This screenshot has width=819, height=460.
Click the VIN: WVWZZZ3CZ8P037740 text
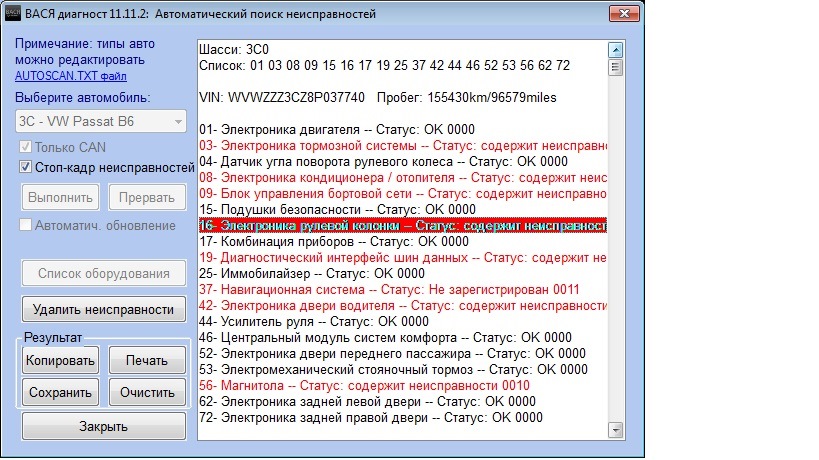[282, 98]
